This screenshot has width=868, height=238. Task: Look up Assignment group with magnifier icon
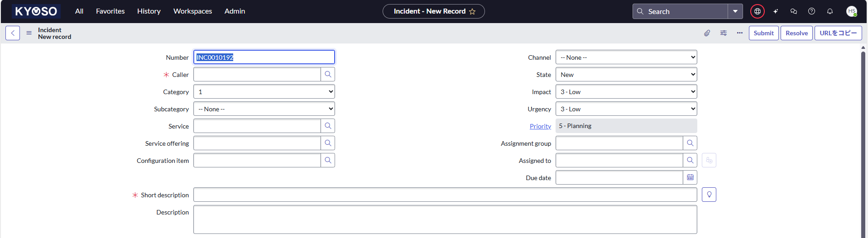coord(690,143)
